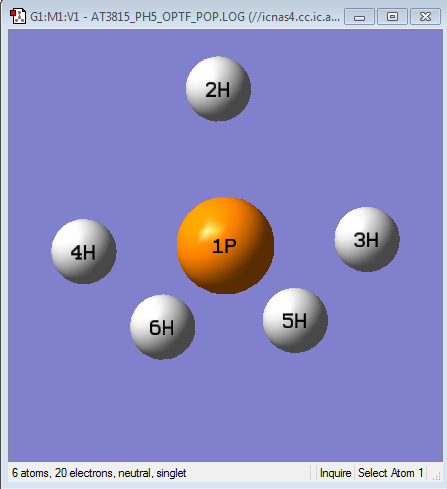Click the Select Atom 1 status field
Image resolution: width=447 pixels, height=489 pixels.
click(390, 473)
